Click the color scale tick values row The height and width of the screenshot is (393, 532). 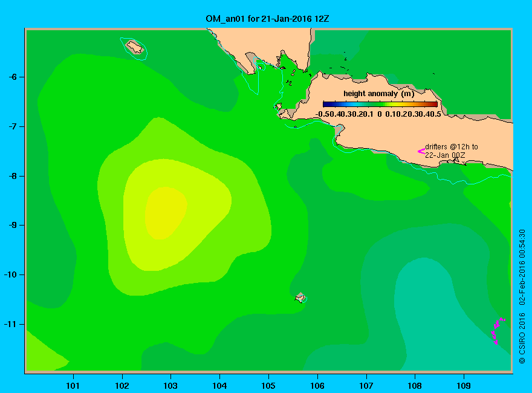(x=378, y=114)
